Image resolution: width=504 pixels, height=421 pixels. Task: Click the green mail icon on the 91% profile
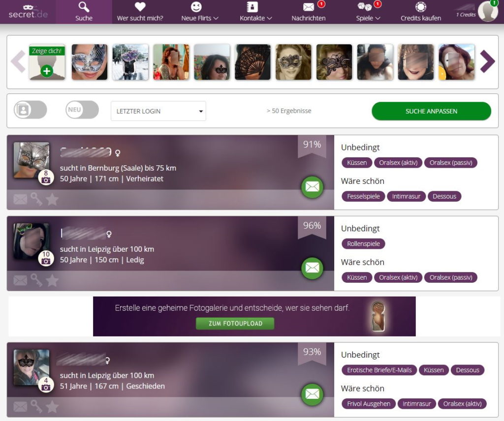pyautogui.click(x=312, y=186)
